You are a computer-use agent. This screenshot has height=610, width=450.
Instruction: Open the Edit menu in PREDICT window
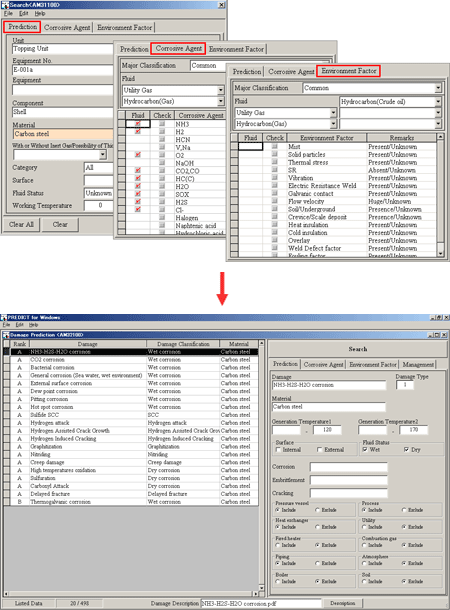pos(19,324)
